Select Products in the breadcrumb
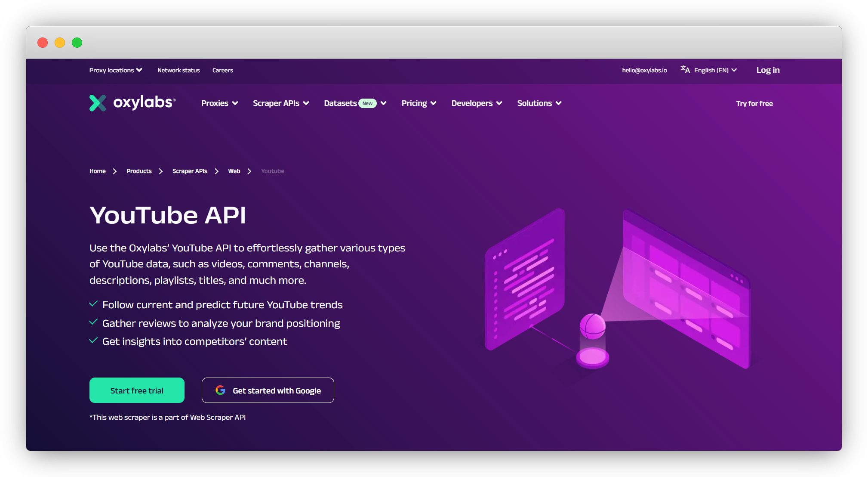This screenshot has height=477, width=868. pyautogui.click(x=139, y=171)
